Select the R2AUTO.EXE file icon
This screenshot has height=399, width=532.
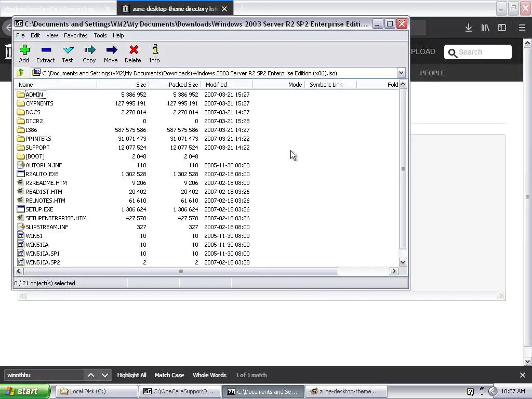click(x=21, y=174)
